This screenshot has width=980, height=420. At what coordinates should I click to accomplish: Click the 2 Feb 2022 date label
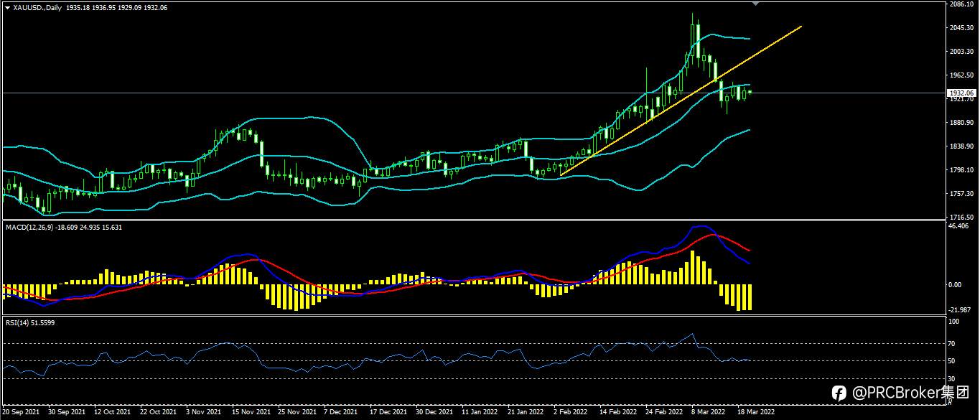[x=570, y=413]
